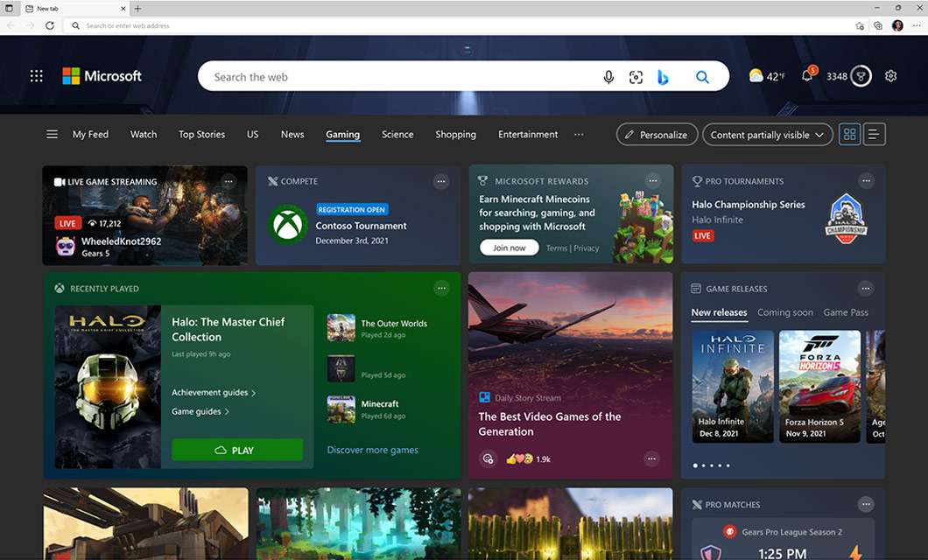
Task: Select the second page dot in Game Releases
Action: (x=703, y=465)
